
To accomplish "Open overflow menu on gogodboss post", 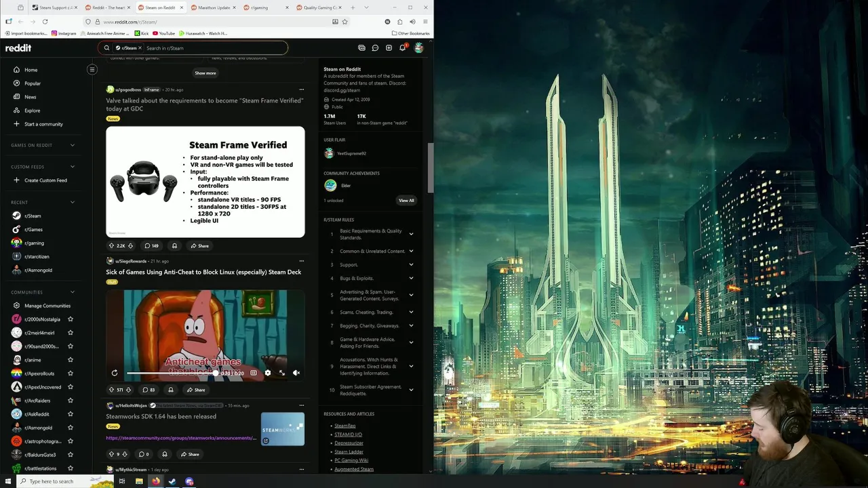I will click(302, 89).
